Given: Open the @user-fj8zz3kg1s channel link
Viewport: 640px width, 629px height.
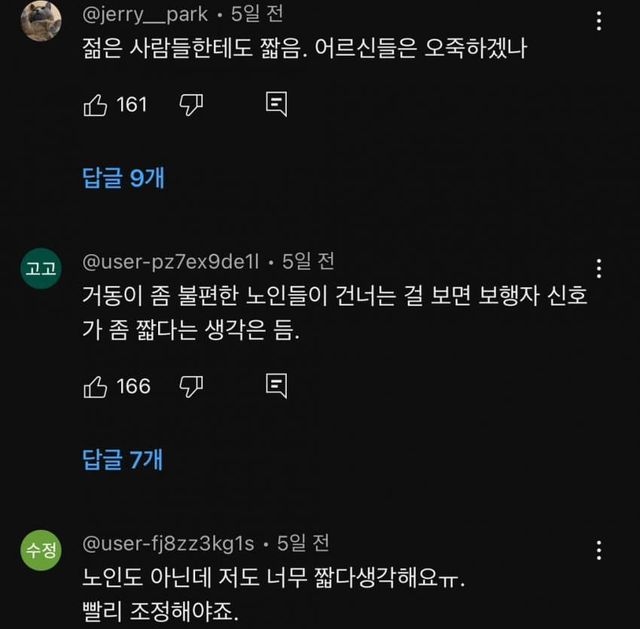Looking at the screenshot, I should (x=166, y=544).
